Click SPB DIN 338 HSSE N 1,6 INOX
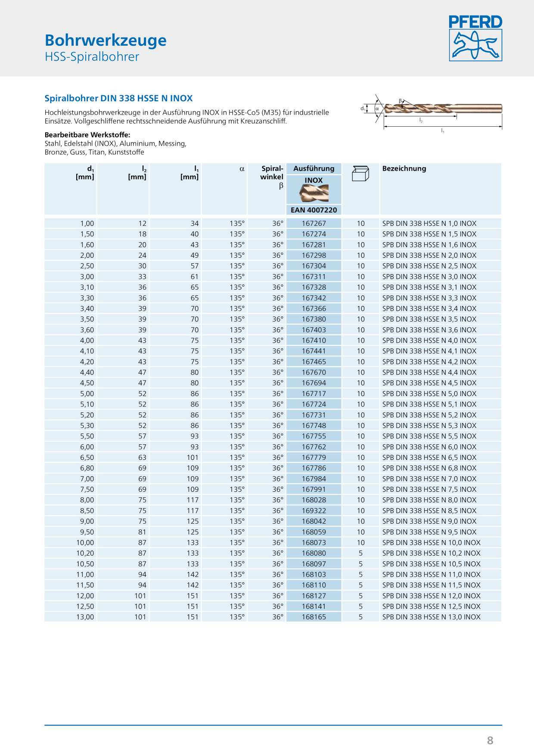Image resolution: width=534 pixels, height=756 pixels. pyautogui.click(x=429, y=245)
